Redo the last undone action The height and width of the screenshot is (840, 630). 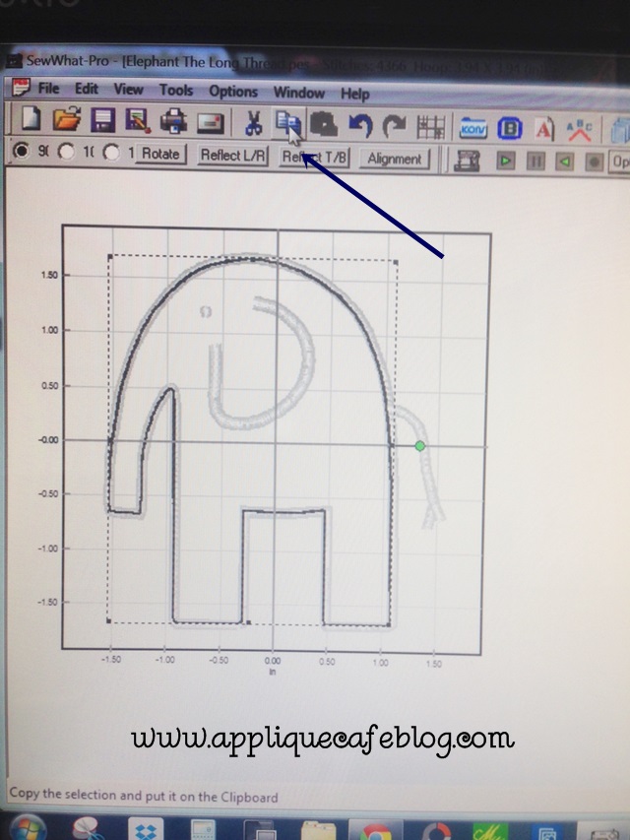click(394, 126)
